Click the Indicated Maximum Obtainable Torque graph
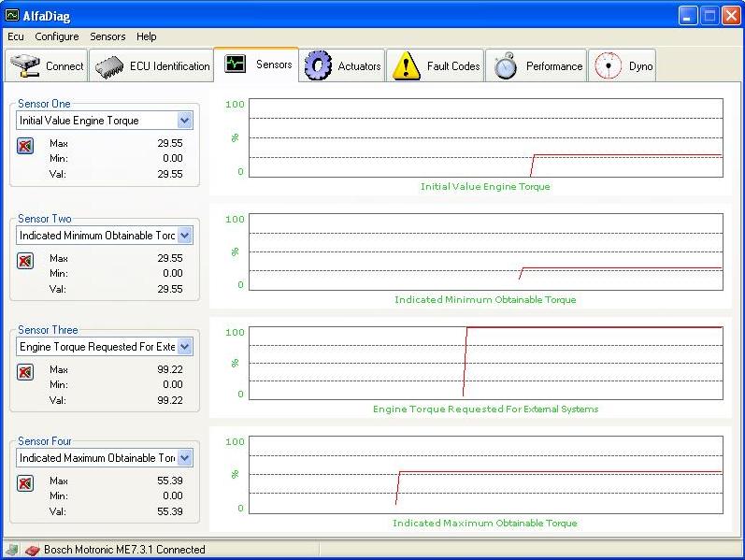 click(486, 474)
